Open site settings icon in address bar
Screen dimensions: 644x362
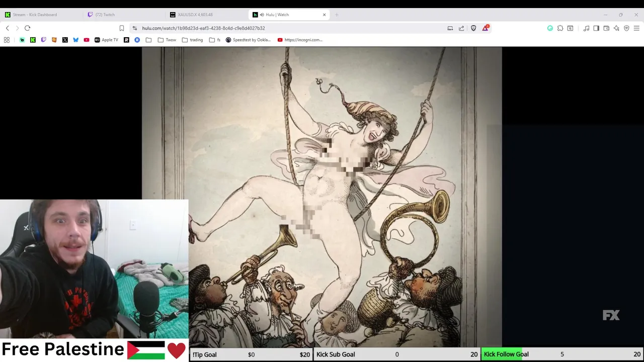click(135, 28)
